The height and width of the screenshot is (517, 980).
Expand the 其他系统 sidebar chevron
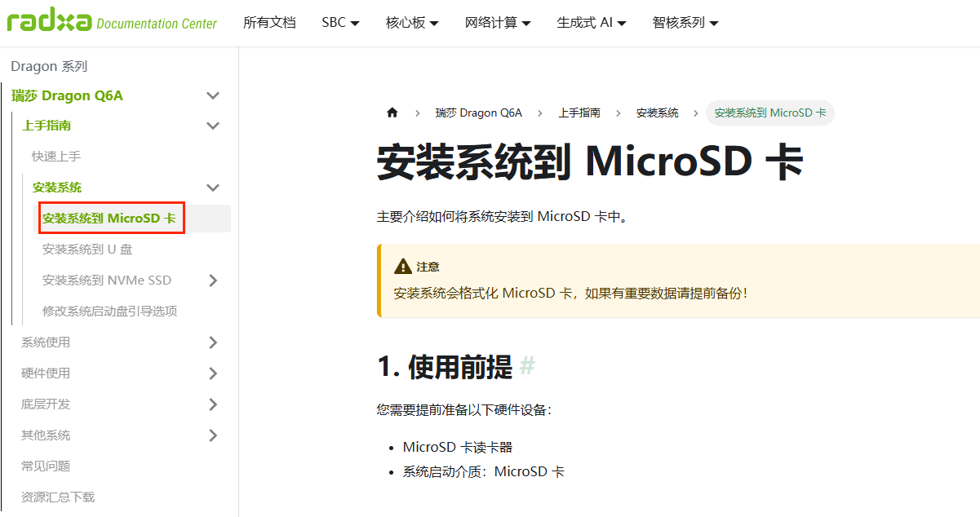point(213,435)
